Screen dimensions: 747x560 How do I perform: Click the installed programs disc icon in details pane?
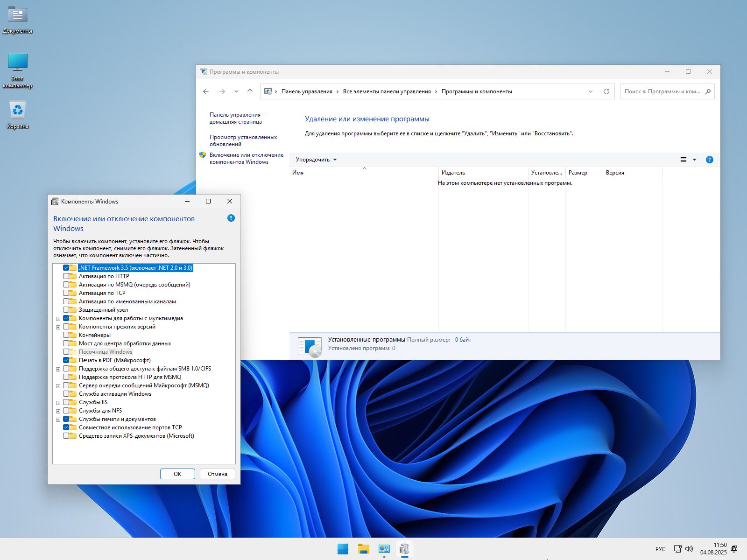tap(310, 347)
